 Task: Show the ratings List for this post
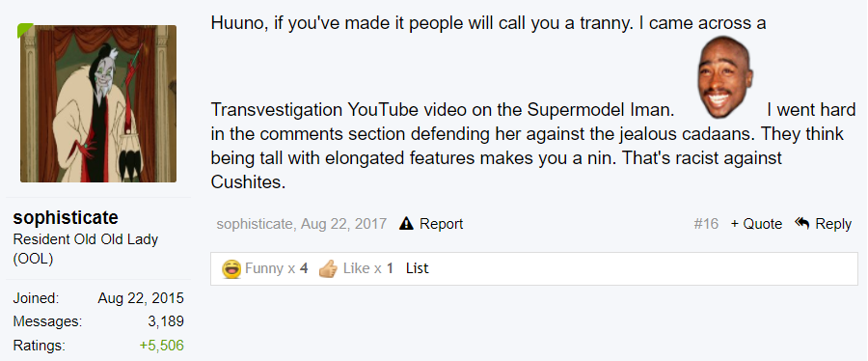[417, 268]
